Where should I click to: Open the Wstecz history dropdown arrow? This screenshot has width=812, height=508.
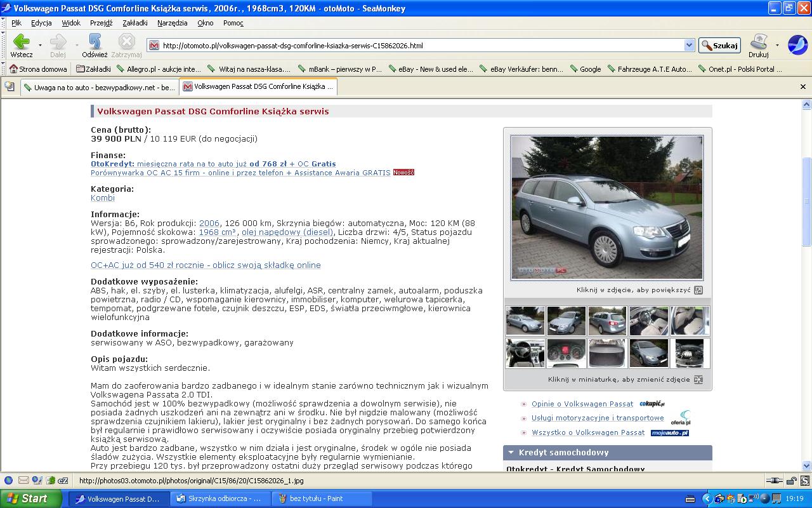pos(40,45)
